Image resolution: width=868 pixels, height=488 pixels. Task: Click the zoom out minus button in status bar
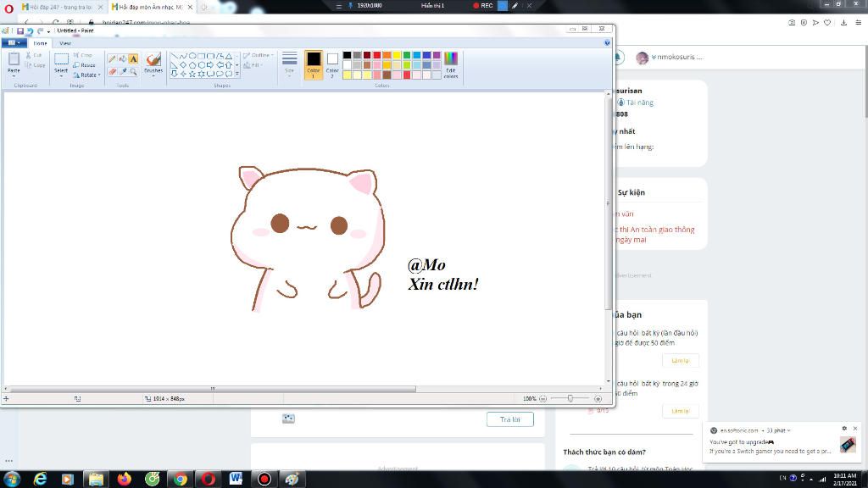(542, 398)
